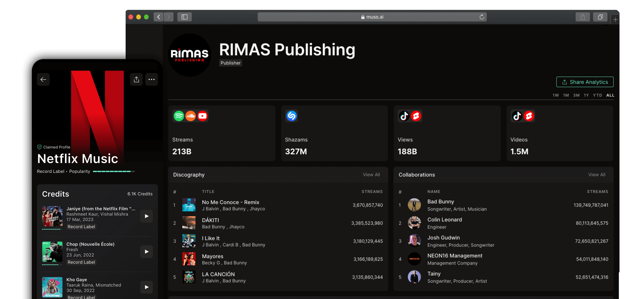Click the Janiye credit cover art
The image size is (644, 299).
tap(52, 217)
